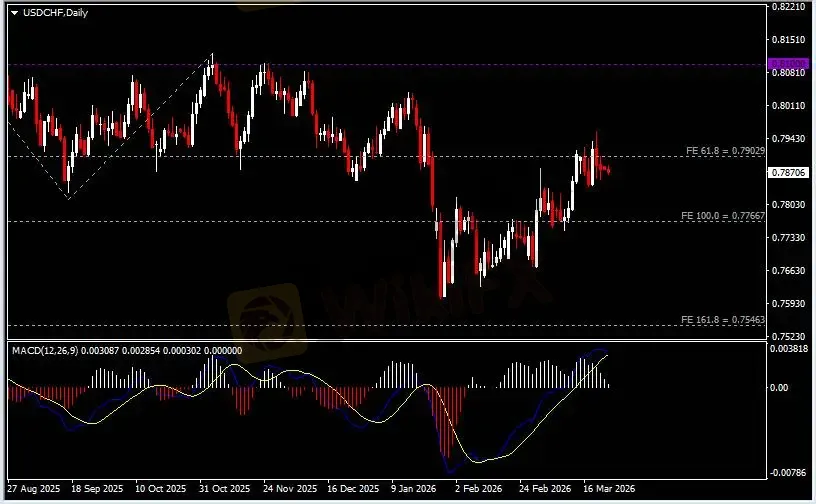Click the USDCHF,Daily chart title
The height and width of the screenshot is (504, 816).
(52, 12)
